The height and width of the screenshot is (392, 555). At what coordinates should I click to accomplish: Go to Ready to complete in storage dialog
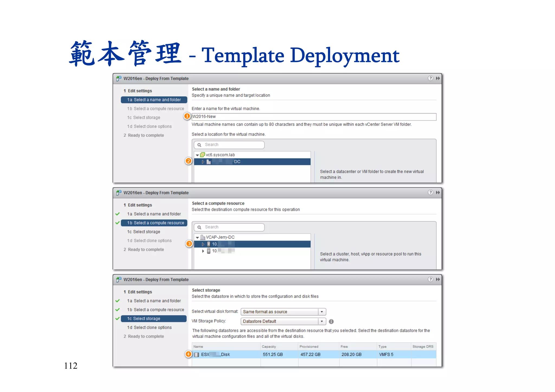144,337
